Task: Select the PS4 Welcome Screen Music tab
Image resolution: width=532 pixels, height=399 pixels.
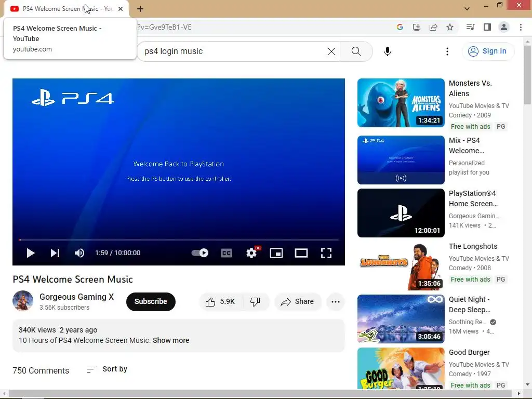Action: (x=66, y=9)
